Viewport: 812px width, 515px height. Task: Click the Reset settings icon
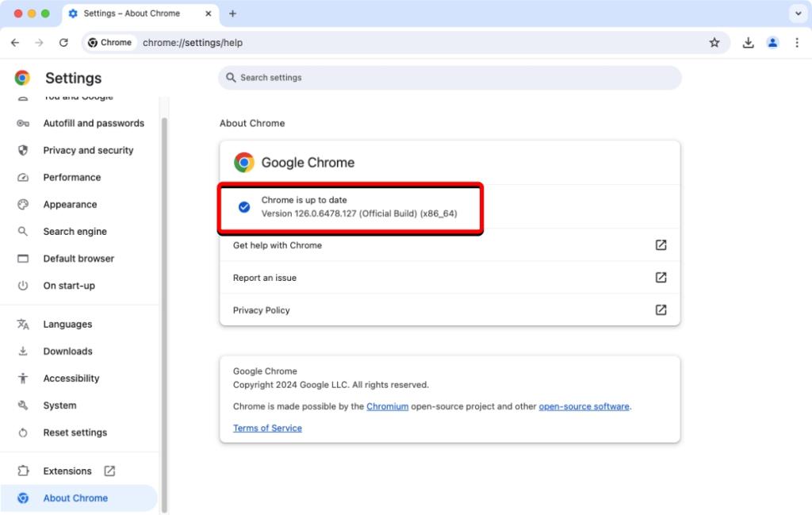tap(22, 432)
